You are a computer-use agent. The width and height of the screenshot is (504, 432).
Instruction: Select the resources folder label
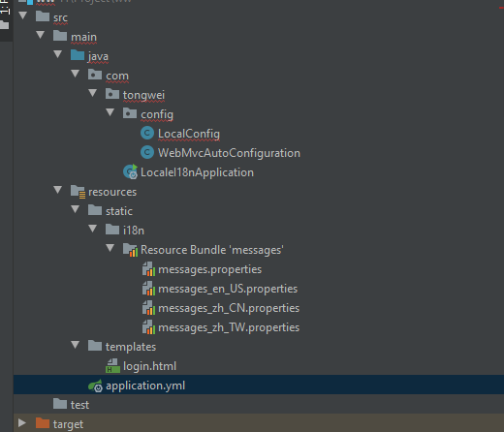coord(112,192)
